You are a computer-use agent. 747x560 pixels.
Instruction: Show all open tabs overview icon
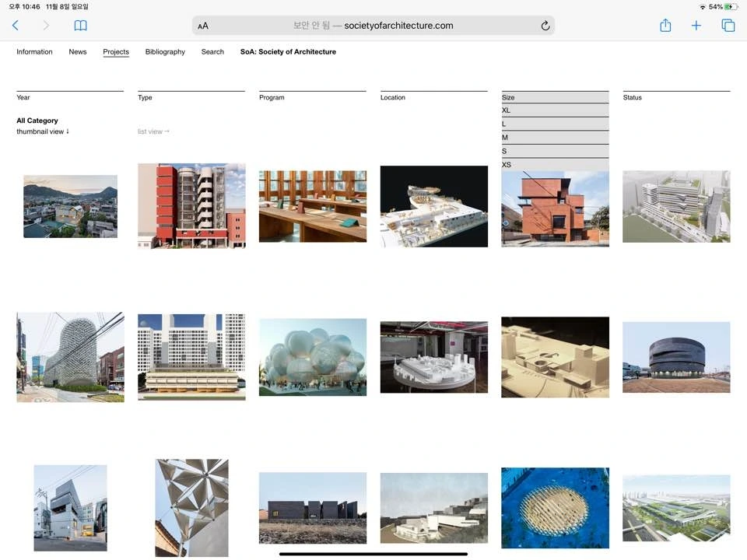728,25
